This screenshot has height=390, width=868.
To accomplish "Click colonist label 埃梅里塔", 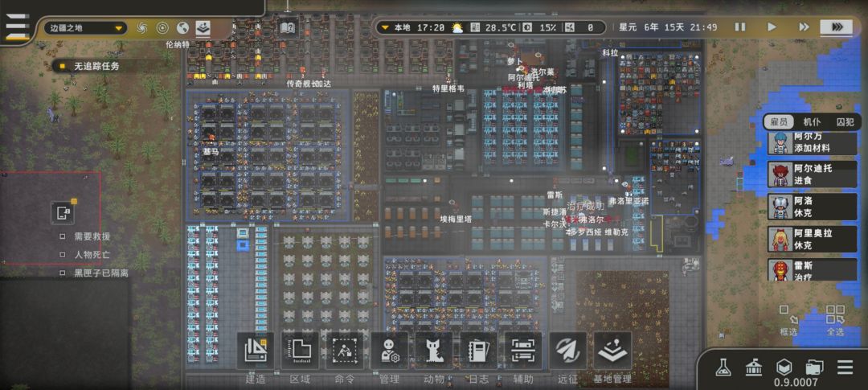I will tap(456, 220).
